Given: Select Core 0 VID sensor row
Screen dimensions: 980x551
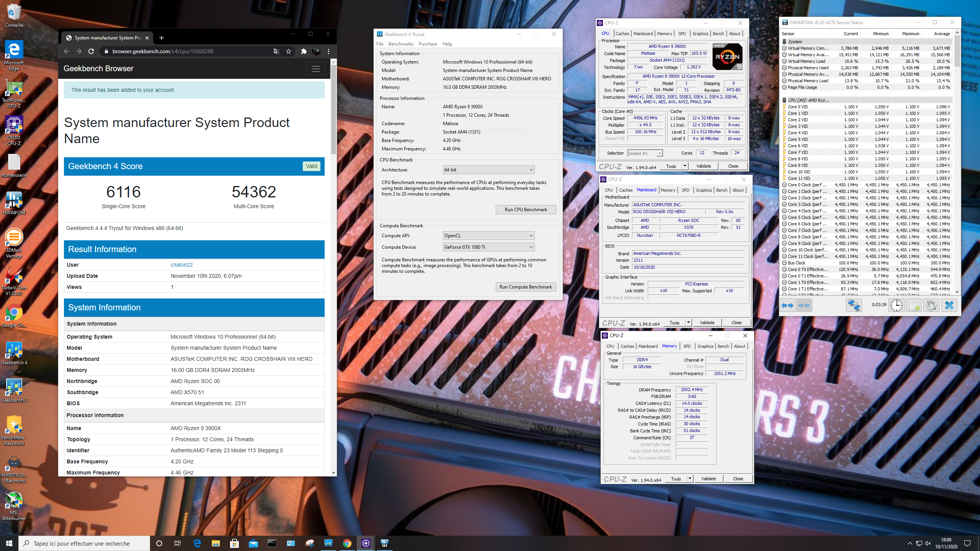Looking at the screenshot, I should click(867, 107).
